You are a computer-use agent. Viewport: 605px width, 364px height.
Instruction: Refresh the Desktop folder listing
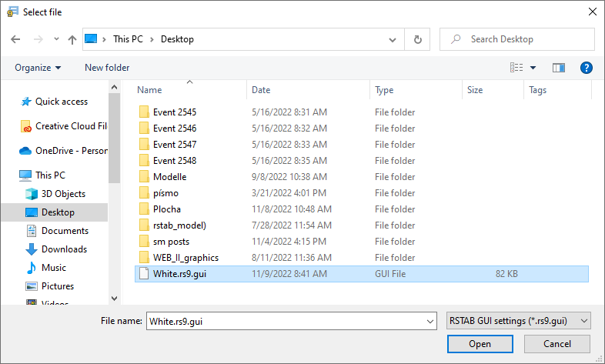(x=417, y=39)
